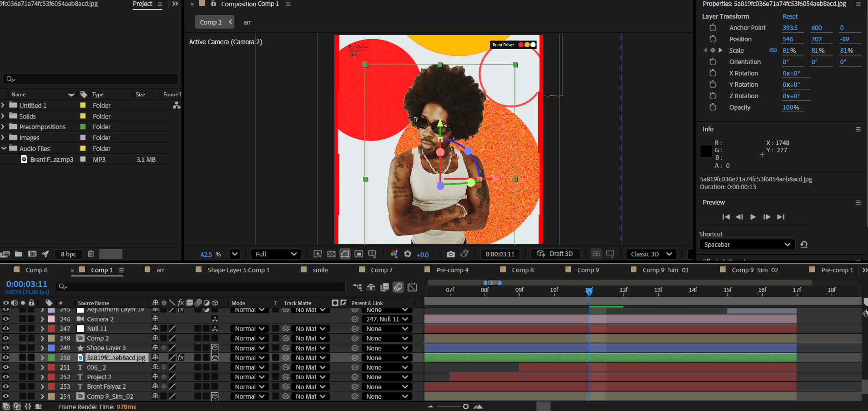Expand the Precompositions folder
This screenshot has height=411, width=868.
3,127
